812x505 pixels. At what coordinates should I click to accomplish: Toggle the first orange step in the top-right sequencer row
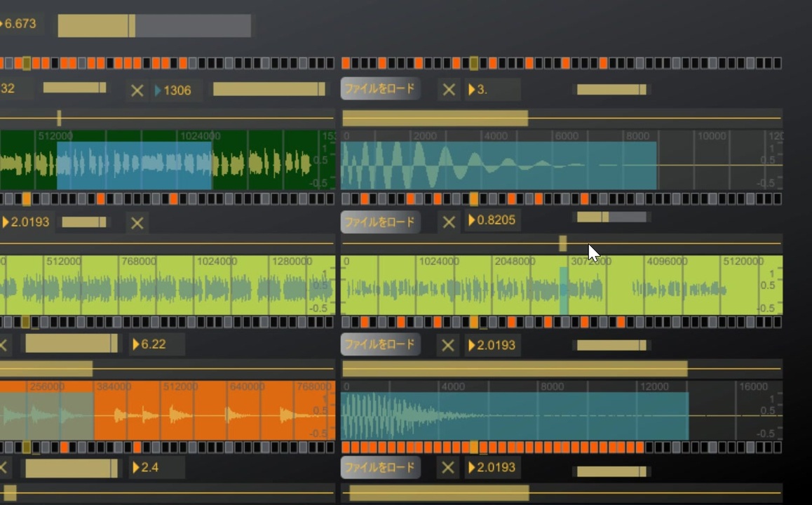[x=346, y=63]
